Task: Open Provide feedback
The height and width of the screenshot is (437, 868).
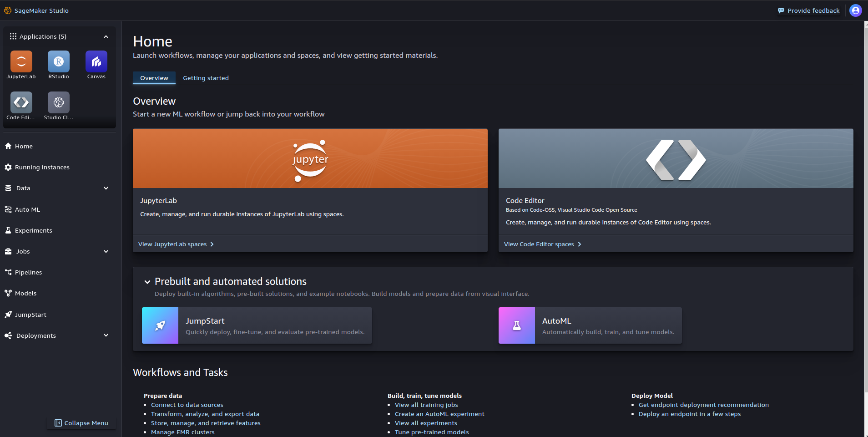Action: (x=809, y=10)
